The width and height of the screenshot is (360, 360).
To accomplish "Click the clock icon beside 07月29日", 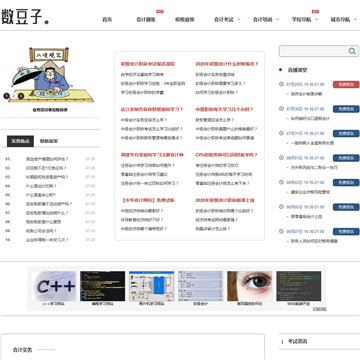I will [x=281, y=84].
